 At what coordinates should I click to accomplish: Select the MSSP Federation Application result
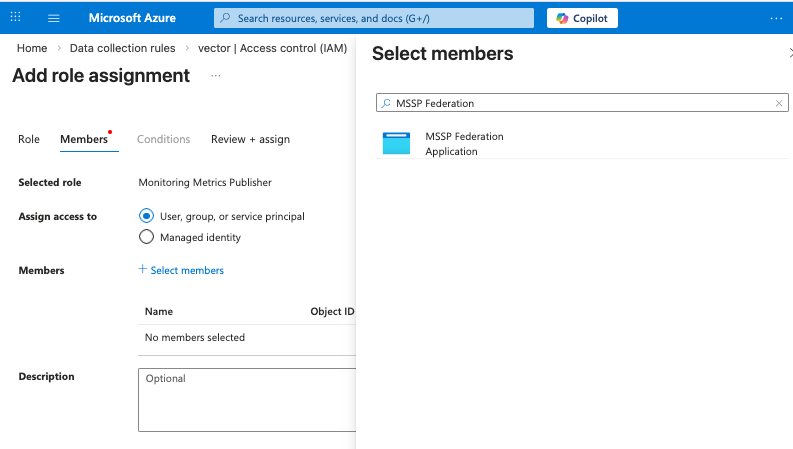click(x=582, y=144)
